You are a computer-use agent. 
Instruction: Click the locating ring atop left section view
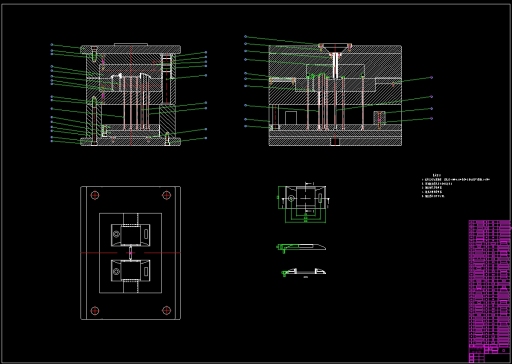[131, 45]
